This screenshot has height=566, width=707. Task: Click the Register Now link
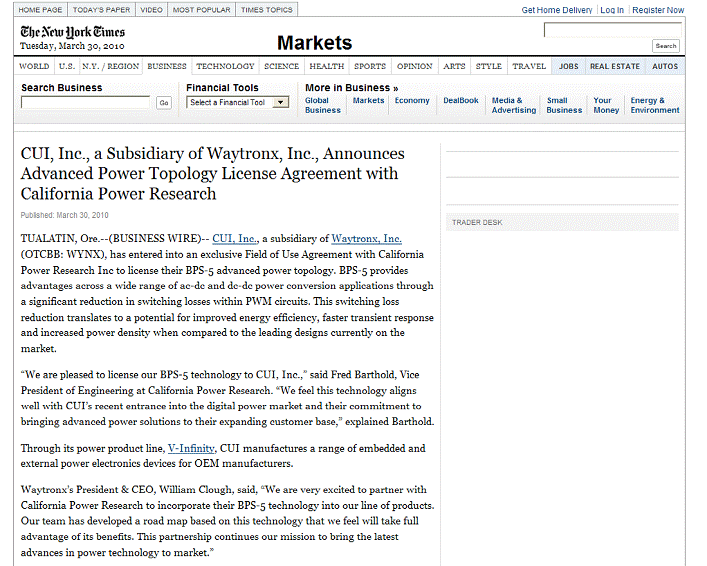tap(658, 10)
